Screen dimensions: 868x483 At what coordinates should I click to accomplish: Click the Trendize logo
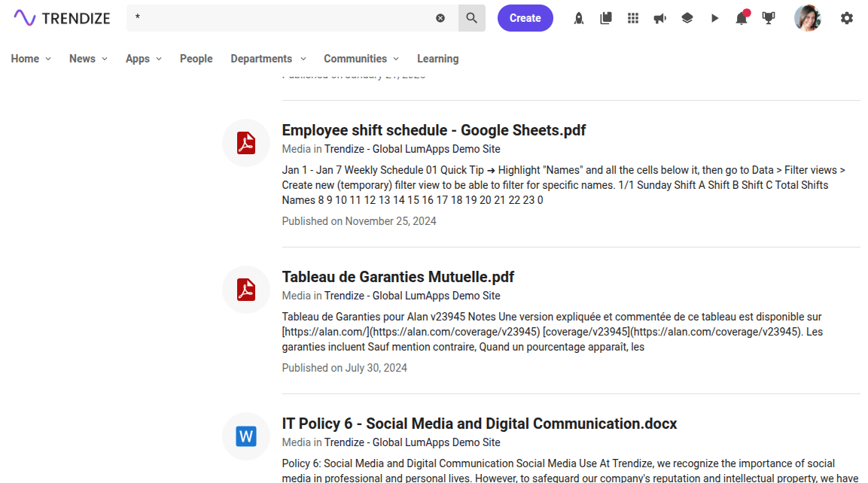[62, 18]
